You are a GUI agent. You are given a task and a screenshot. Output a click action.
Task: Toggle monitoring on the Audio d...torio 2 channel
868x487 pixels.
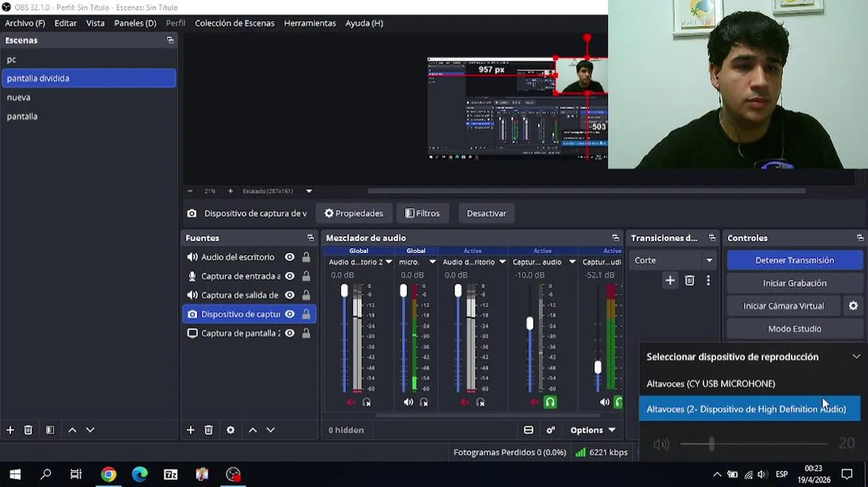click(x=366, y=402)
